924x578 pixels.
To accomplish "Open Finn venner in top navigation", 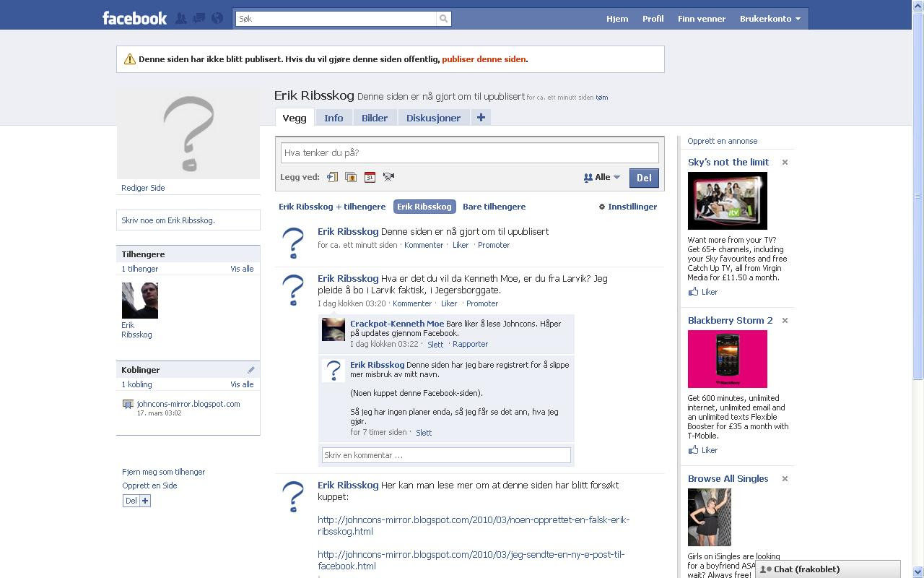I will coord(702,19).
